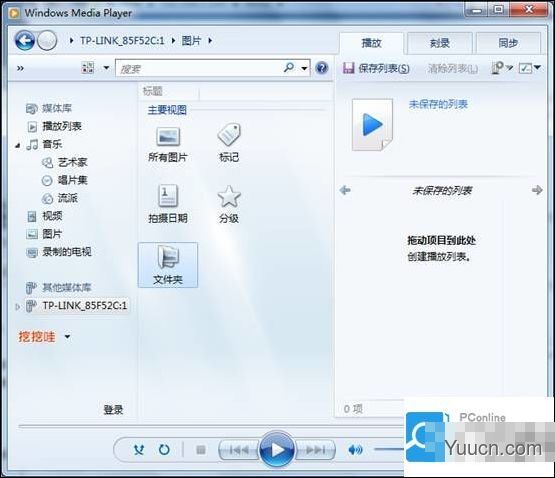
Task: Toggle repeat playback
Action: pos(164,450)
